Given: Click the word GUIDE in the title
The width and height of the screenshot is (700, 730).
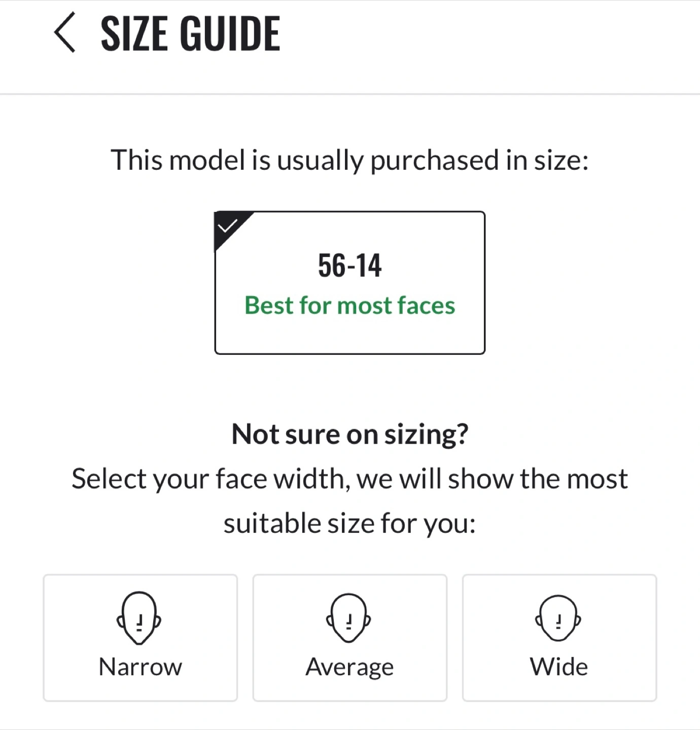Looking at the screenshot, I should (x=230, y=33).
